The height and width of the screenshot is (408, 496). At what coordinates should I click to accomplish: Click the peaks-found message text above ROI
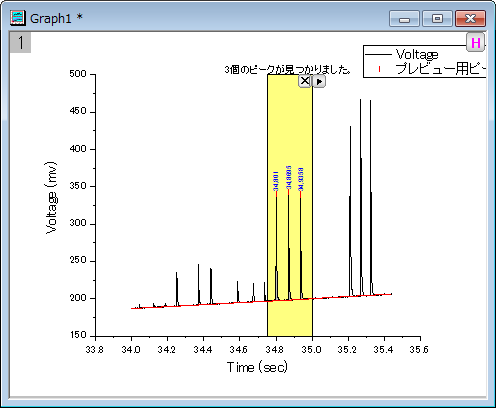coord(288,69)
